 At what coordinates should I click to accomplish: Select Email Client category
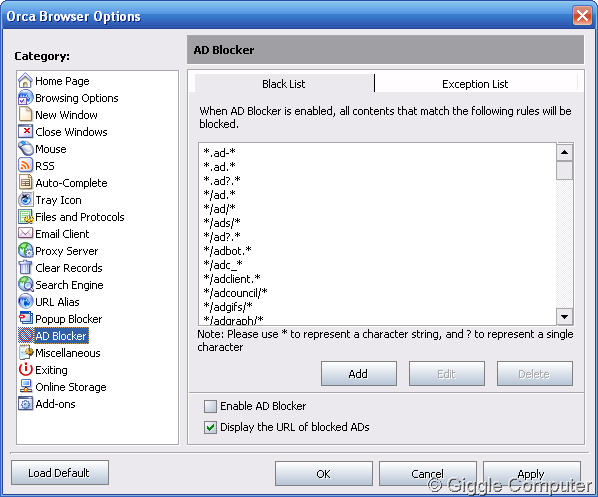pyautogui.click(x=62, y=234)
